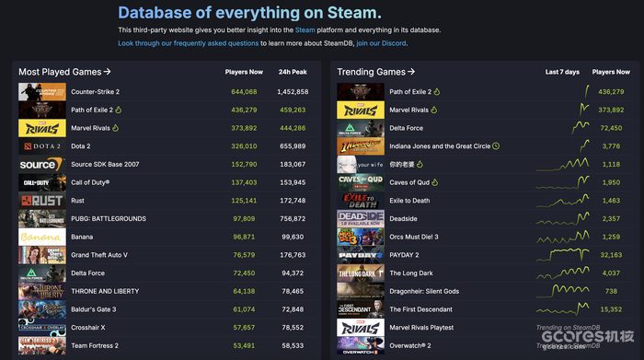Open the Counter-Strike 2 game thumbnail
644x360 pixels.
(x=42, y=92)
